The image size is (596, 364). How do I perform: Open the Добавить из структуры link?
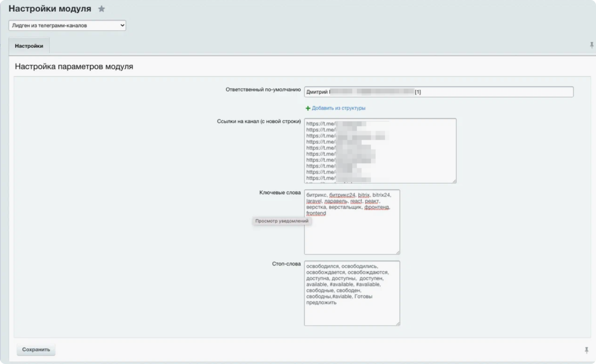tap(338, 108)
